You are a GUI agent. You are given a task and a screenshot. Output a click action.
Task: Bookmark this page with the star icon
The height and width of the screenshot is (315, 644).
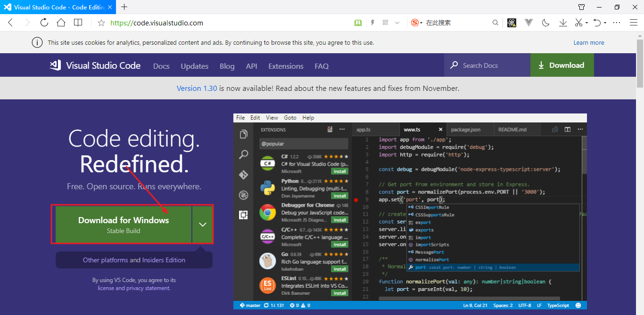pyautogui.click(x=101, y=23)
